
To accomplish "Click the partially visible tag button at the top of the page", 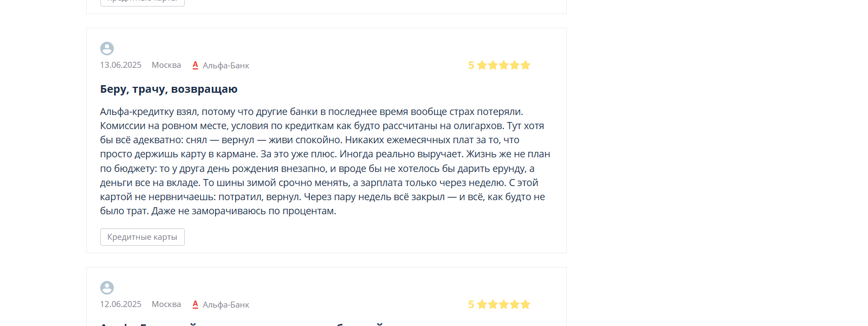I will (142, 3).
